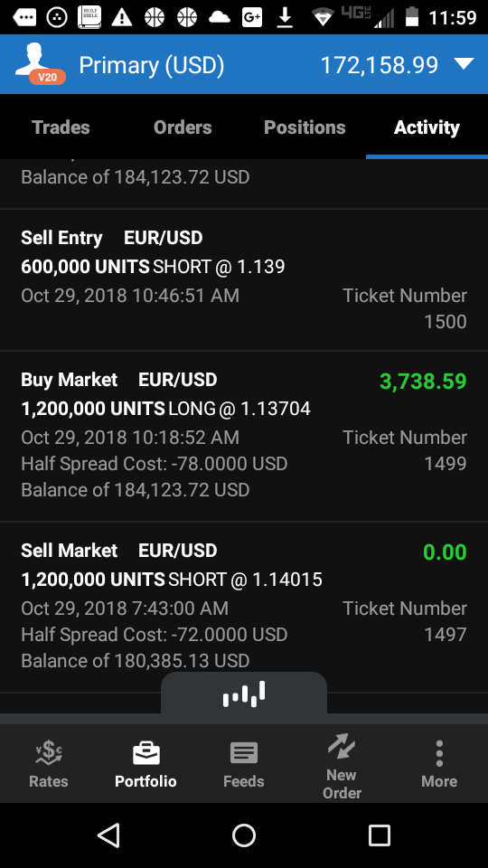Expand the candlestick chart handle
The height and width of the screenshot is (868, 488).
tap(244, 693)
